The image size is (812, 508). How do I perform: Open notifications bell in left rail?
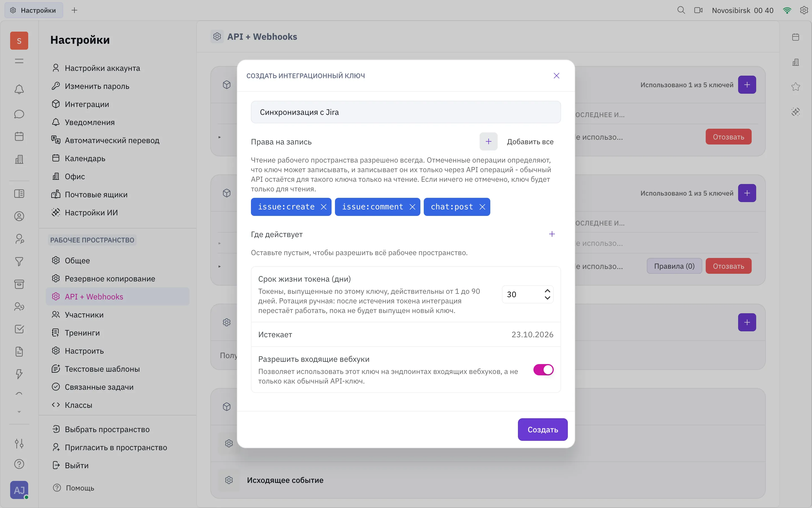tap(19, 89)
